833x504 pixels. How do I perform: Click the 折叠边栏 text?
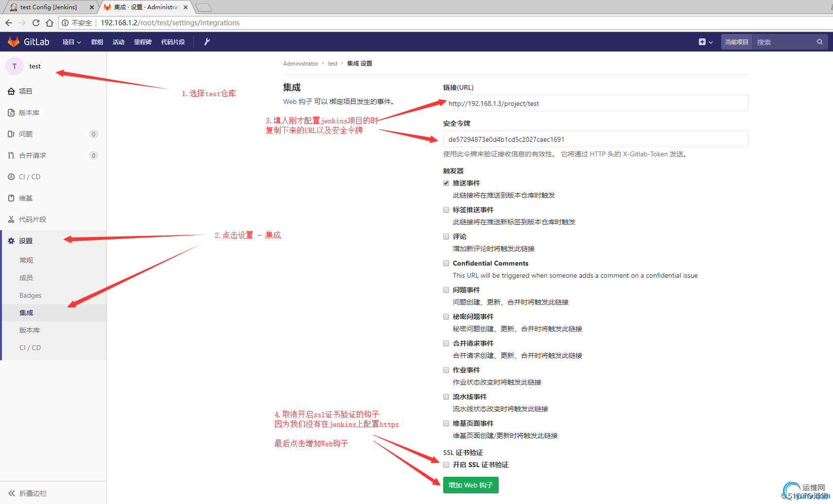tap(33, 493)
